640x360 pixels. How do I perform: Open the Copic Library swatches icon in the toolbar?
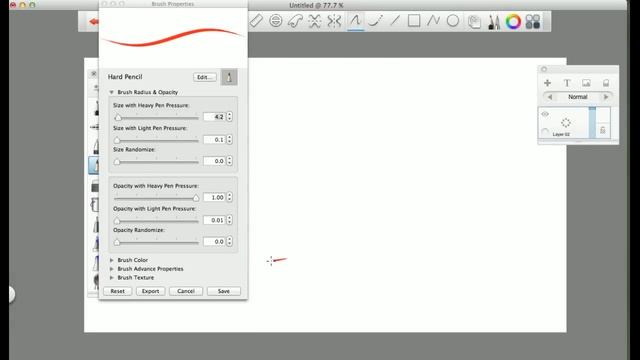point(533,22)
